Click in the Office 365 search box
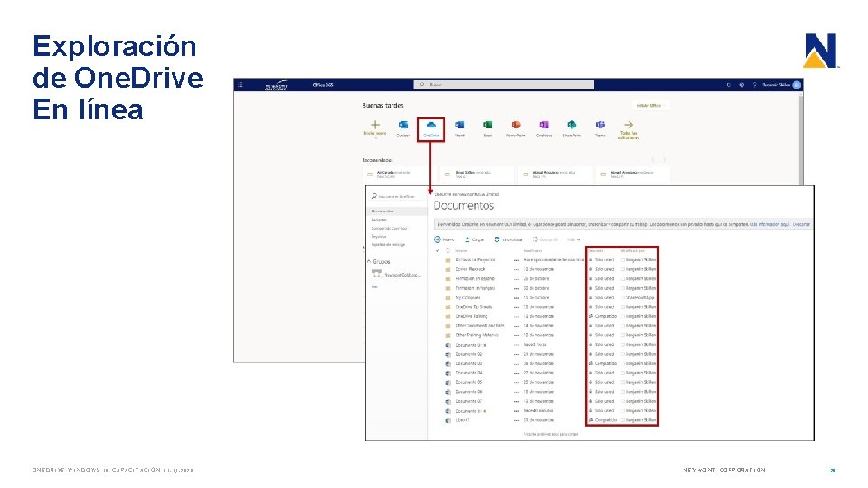 (504, 85)
